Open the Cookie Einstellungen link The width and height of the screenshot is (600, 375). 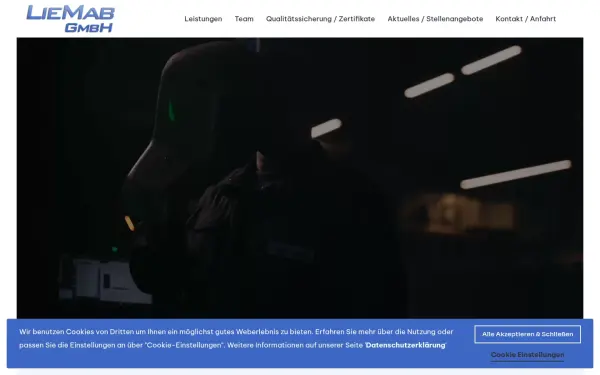coord(527,355)
